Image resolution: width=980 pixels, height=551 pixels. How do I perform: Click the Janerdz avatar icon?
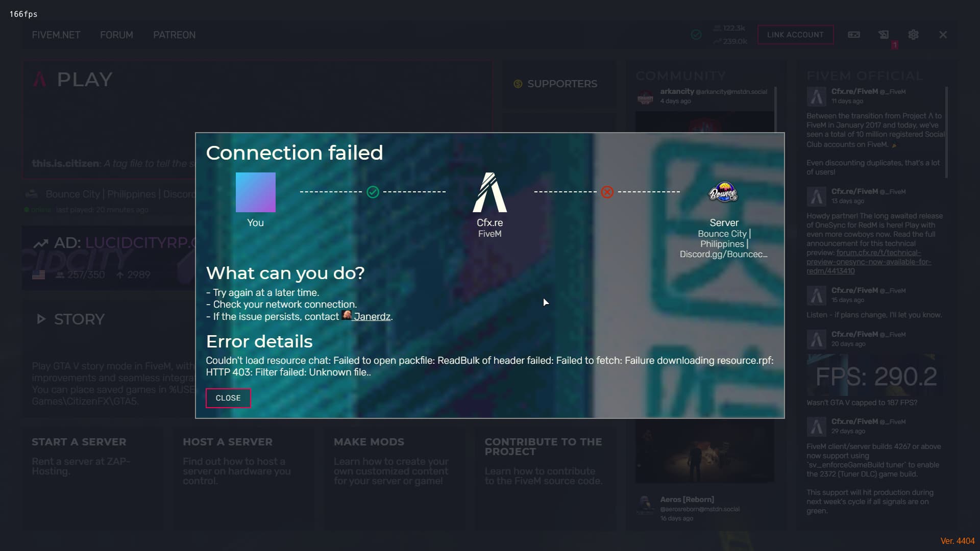pyautogui.click(x=347, y=315)
